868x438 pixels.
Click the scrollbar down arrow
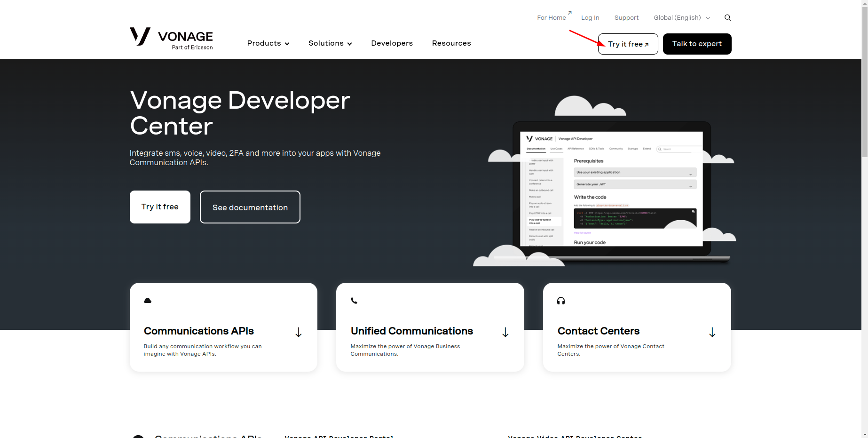864,434
